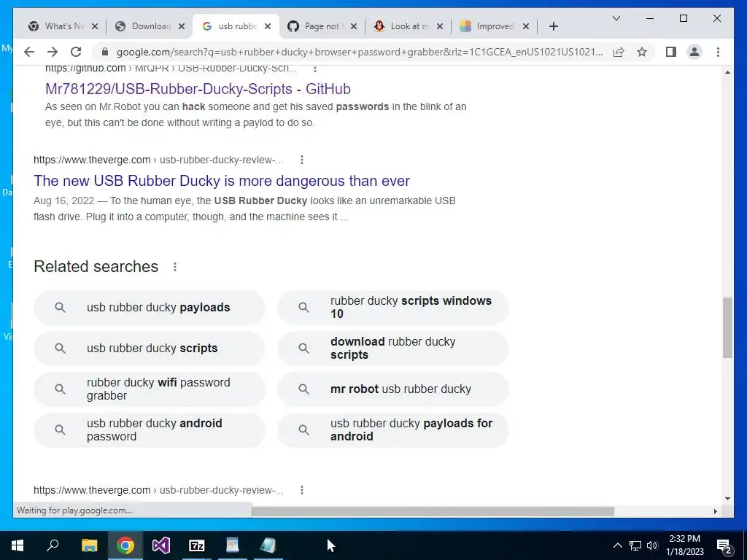Click the horizontal scroll right arrow
Screen dimensions: 747x560
click(716, 511)
